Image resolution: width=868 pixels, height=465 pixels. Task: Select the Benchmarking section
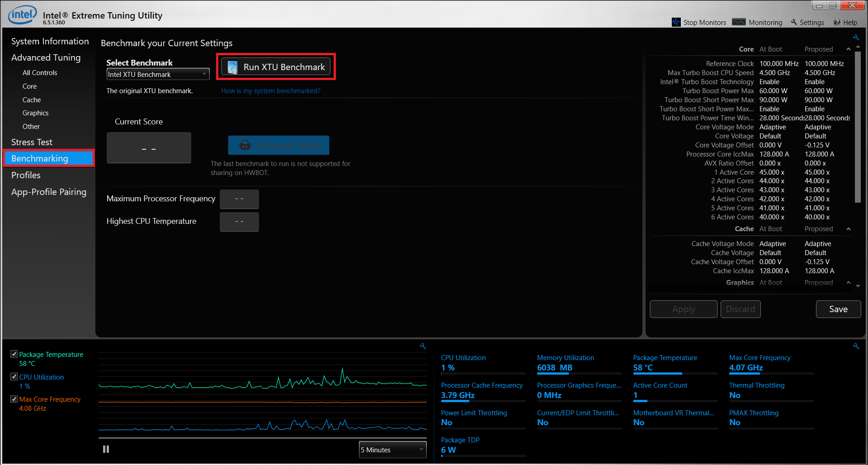coord(49,158)
